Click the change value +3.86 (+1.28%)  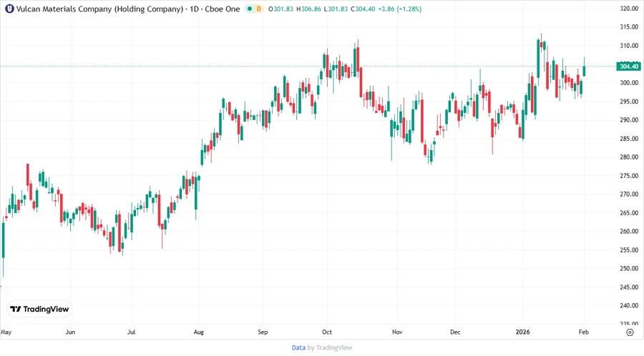click(399, 9)
